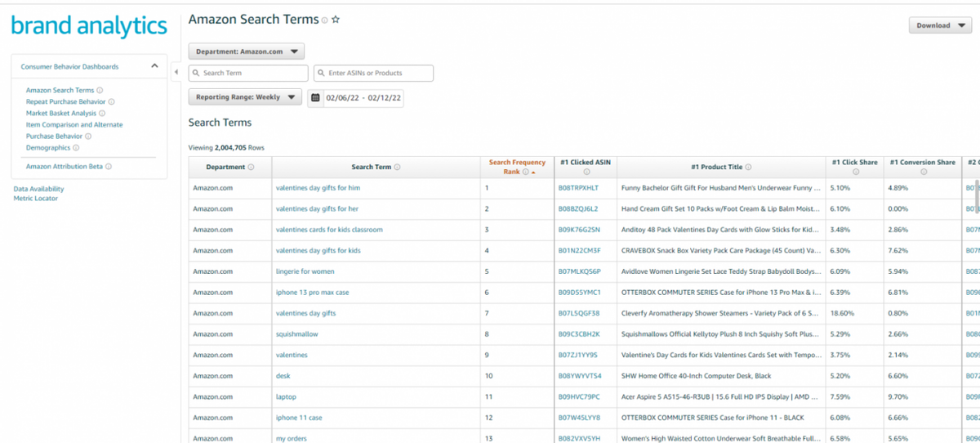Click the info icon in Search Term column header
The image size is (980, 443).
pos(397,168)
